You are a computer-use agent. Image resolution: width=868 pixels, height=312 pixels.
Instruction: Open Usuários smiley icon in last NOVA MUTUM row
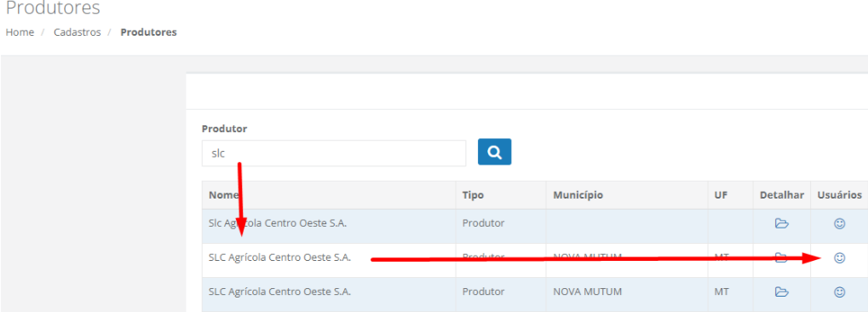click(839, 292)
